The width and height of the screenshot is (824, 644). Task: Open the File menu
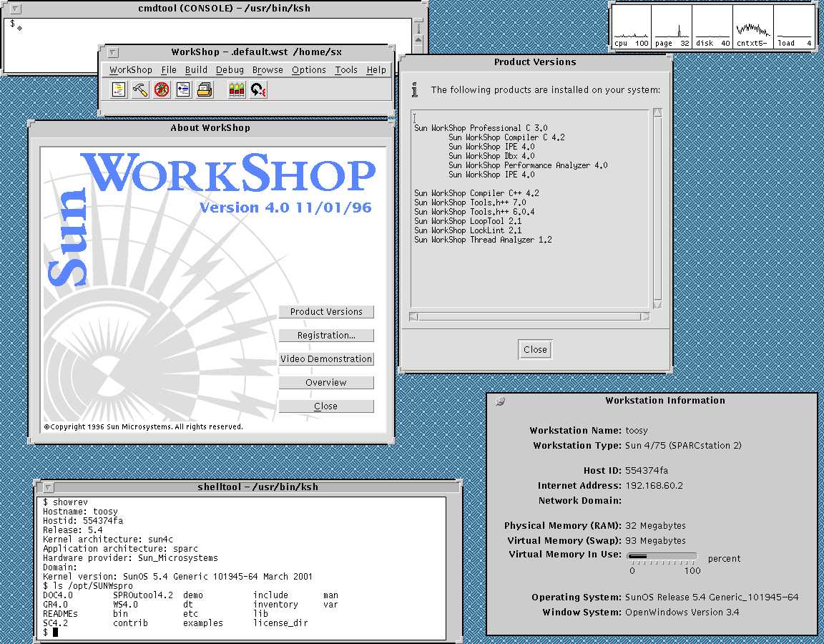click(x=169, y=70)
